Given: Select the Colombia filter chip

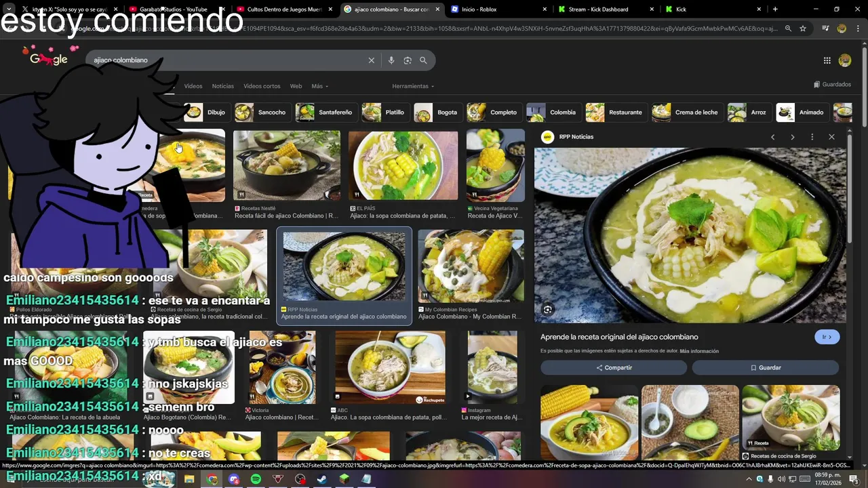Looking at the screenshot, I should pyautogui.click(x=553, y=113).
